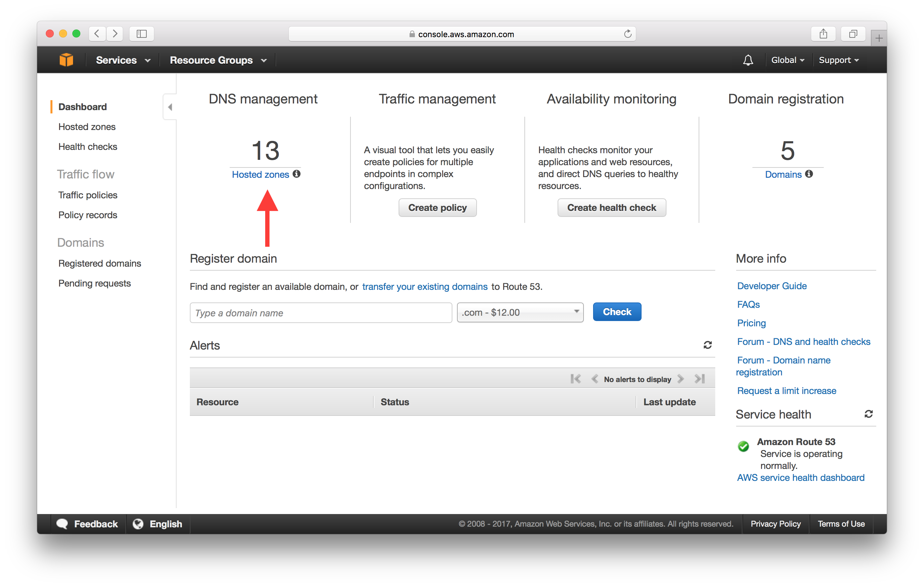This screenshot has height=587, width=924.
Task: Open the Traffic policies menu item
Action: pyautogui.click(x=88, y=195)
